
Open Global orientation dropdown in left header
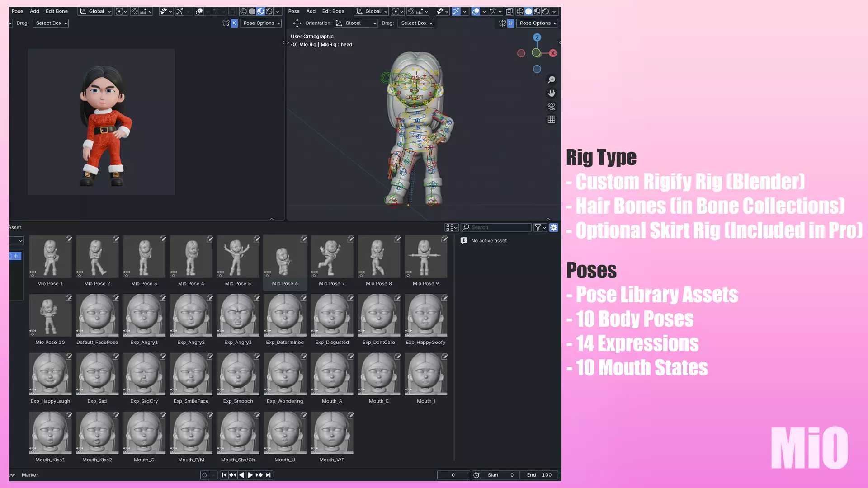click(x=95, y=11)
